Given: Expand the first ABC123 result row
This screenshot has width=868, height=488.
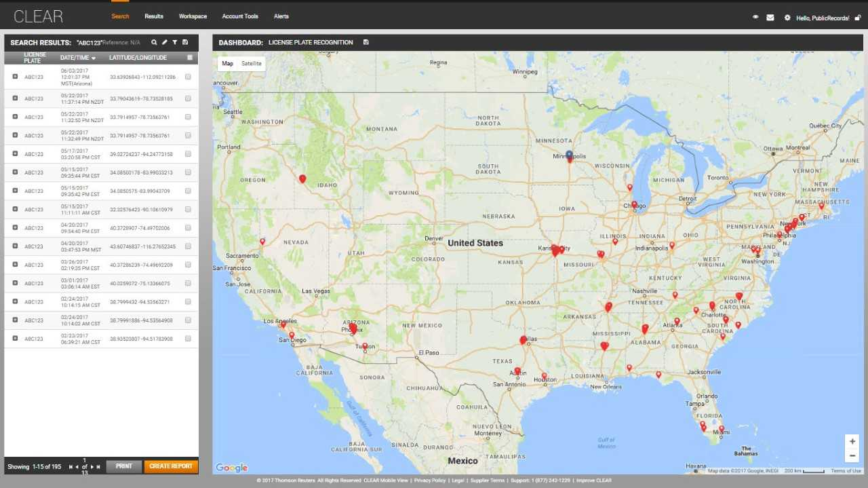Looking at the screenshot, I should point(14,77).
